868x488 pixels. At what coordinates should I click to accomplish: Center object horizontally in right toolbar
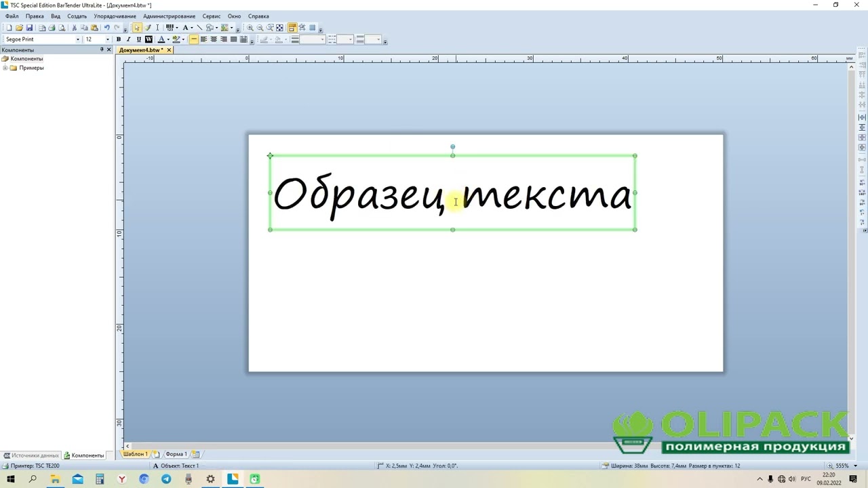862,117
